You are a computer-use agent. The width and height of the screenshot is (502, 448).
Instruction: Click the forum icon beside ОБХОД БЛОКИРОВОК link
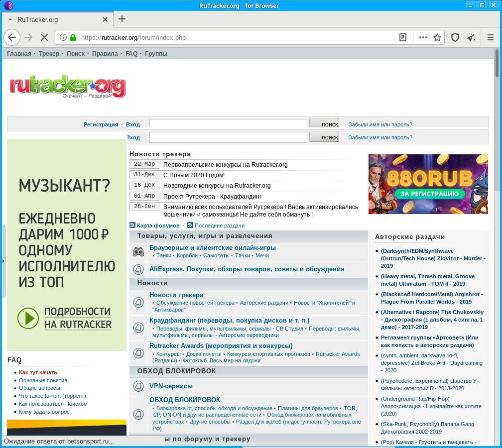(138, 414)
